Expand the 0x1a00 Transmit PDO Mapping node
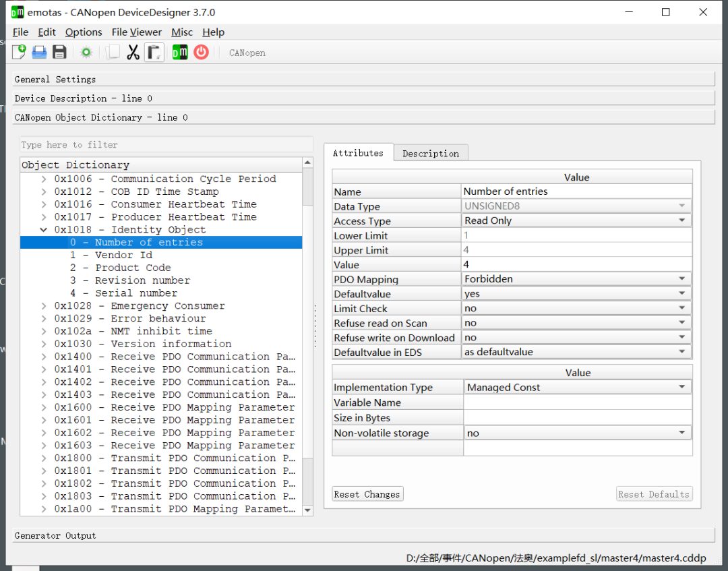This screenshot has height=571, width=728. (x=43, y=509)
